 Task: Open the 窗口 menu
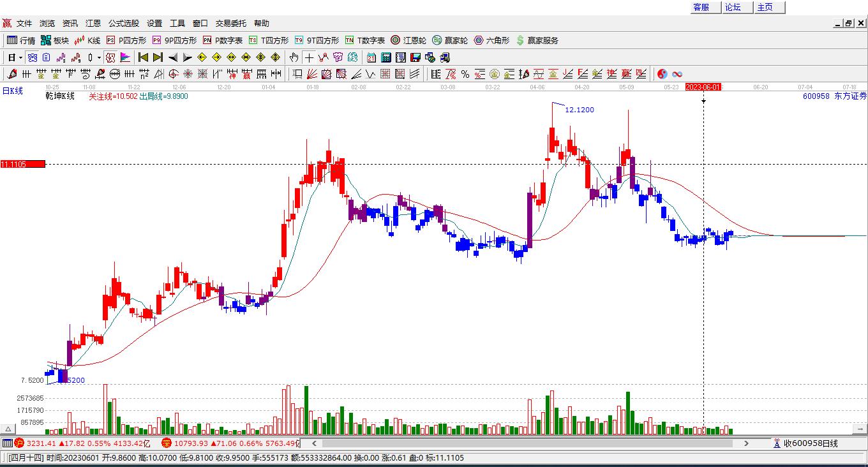[x=200, y=24]
